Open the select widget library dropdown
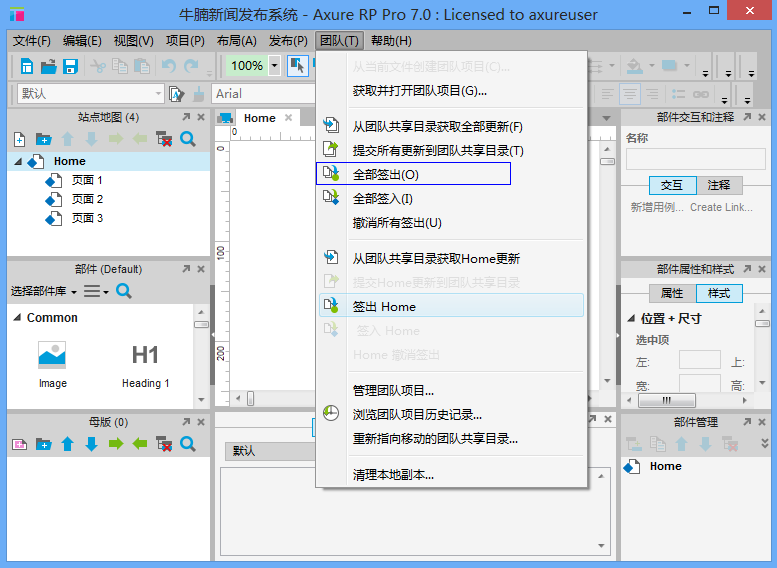The image size is (777, 568). [x=44, y=291]
